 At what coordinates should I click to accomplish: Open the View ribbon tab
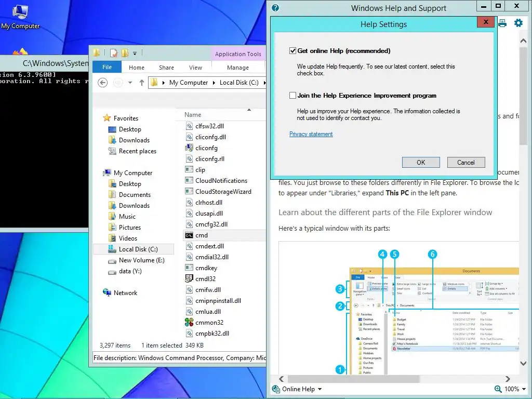click(x=195, y=68)
